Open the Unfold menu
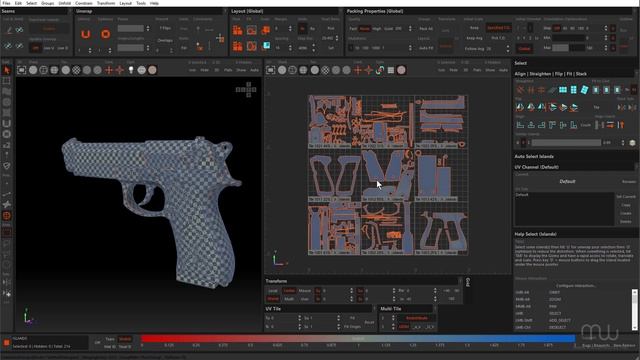 [64, 3]
